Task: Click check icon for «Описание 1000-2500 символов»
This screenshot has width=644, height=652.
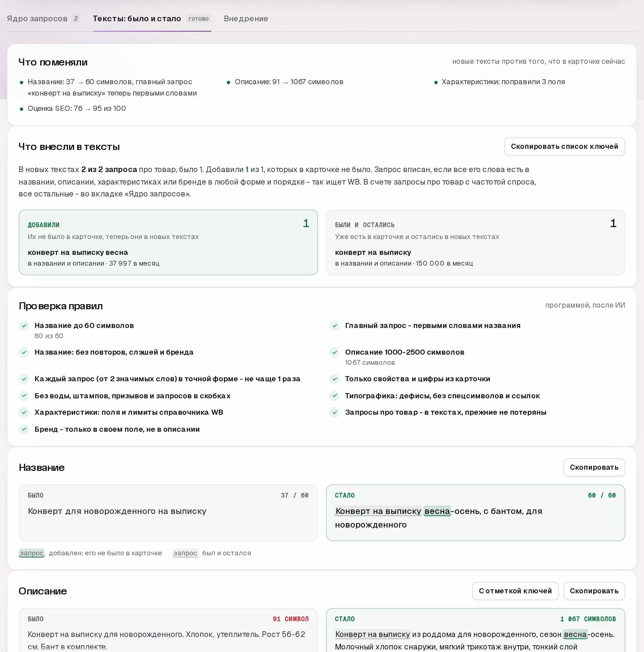Action: [334, 352]
